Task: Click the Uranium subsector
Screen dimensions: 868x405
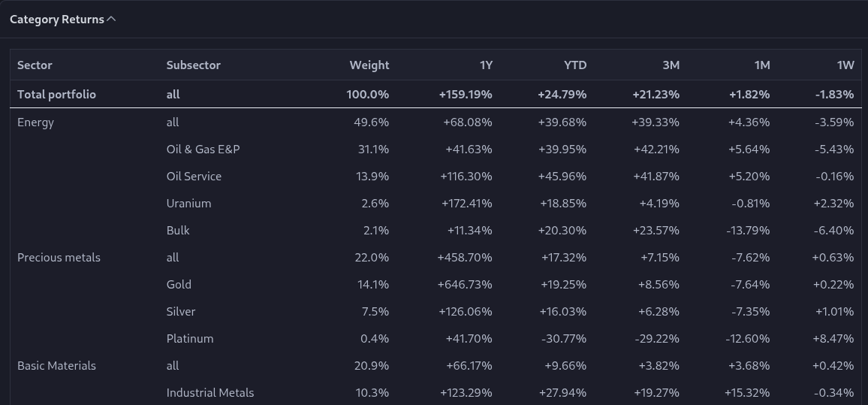Action: coord(188,204)
